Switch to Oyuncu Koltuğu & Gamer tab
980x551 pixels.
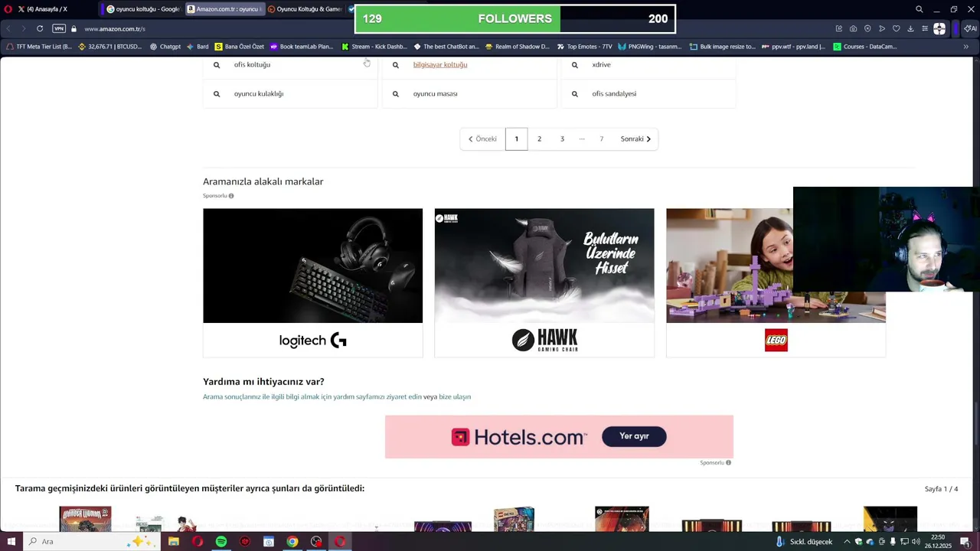click(x=305, y=9)
